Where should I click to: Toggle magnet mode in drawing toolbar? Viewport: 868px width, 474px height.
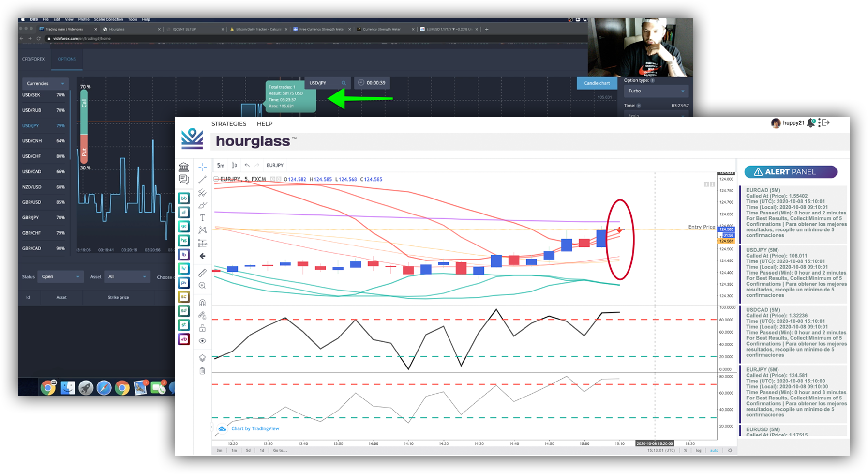click(x=203, y=303)
